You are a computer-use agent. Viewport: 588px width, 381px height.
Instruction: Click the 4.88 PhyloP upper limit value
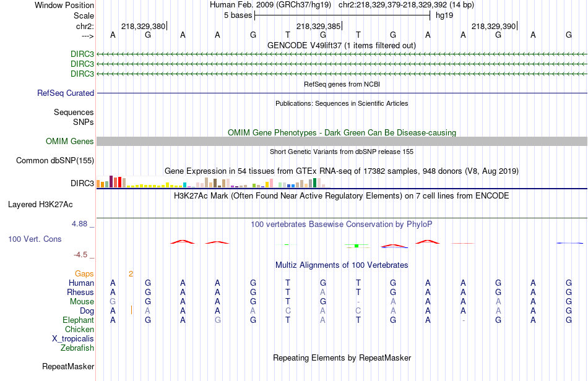(79, 224)
